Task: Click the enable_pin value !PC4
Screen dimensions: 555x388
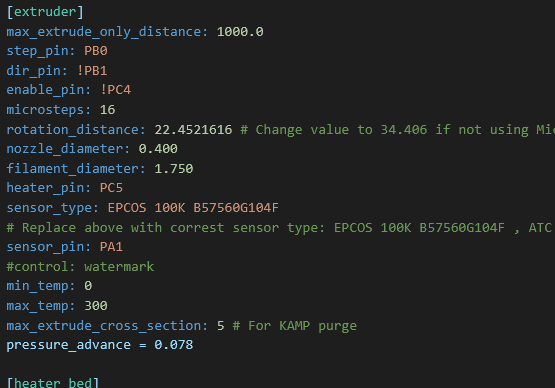Action: tap(115, 90)
